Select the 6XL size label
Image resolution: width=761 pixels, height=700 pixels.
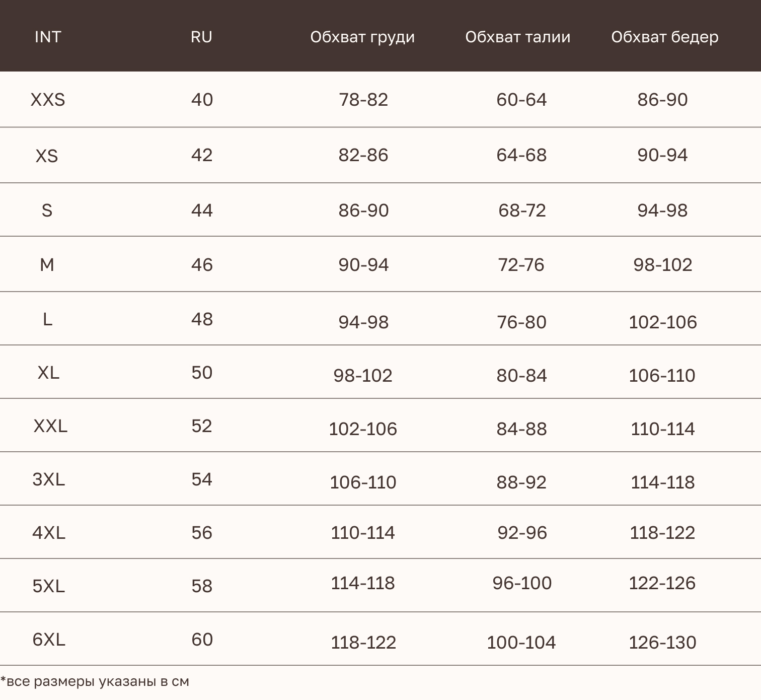click(49, 639)
